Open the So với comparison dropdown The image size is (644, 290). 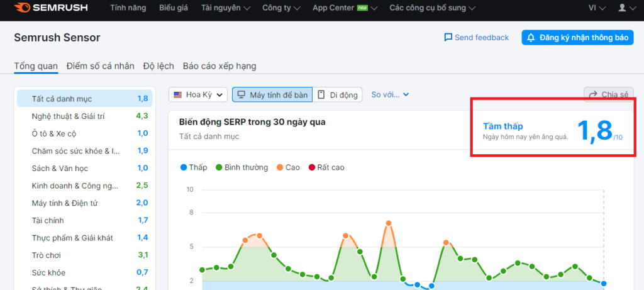click(x=390, y=95)
